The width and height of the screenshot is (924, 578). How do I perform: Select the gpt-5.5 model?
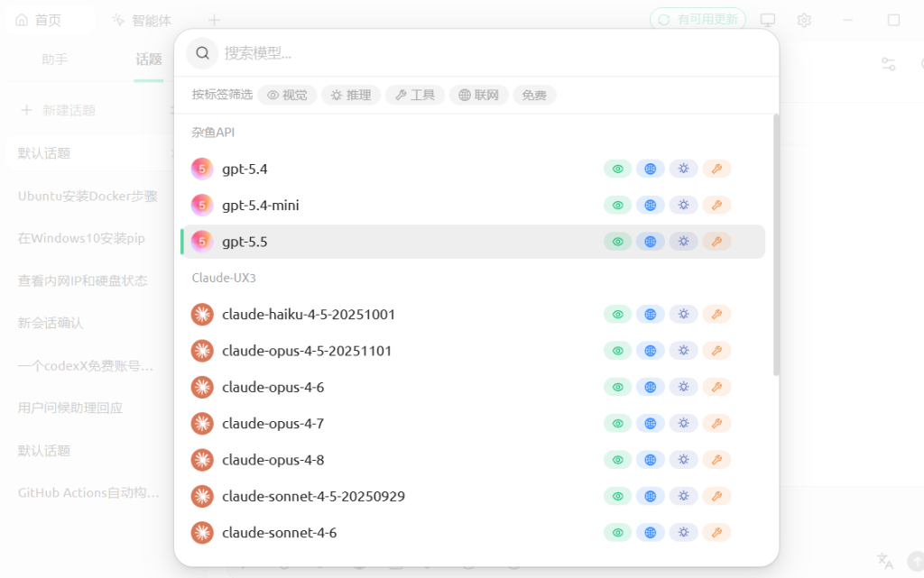[x=473, y=242]
